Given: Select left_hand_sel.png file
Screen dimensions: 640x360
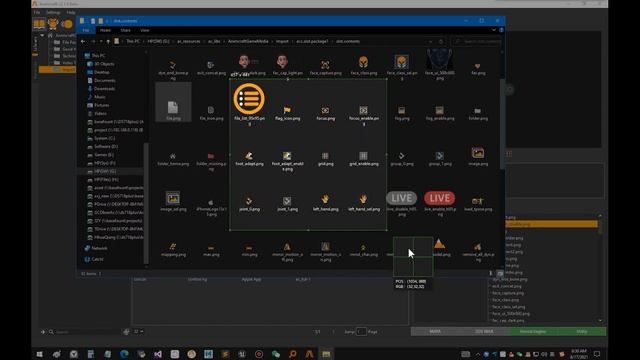Looking at the screenshot, I should pos(364,202).
